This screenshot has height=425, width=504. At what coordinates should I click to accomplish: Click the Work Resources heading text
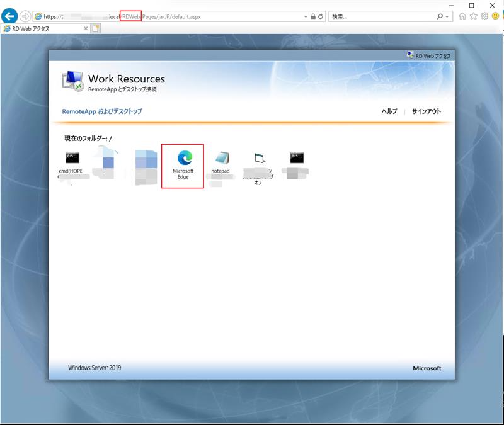[x=127, y=79]
